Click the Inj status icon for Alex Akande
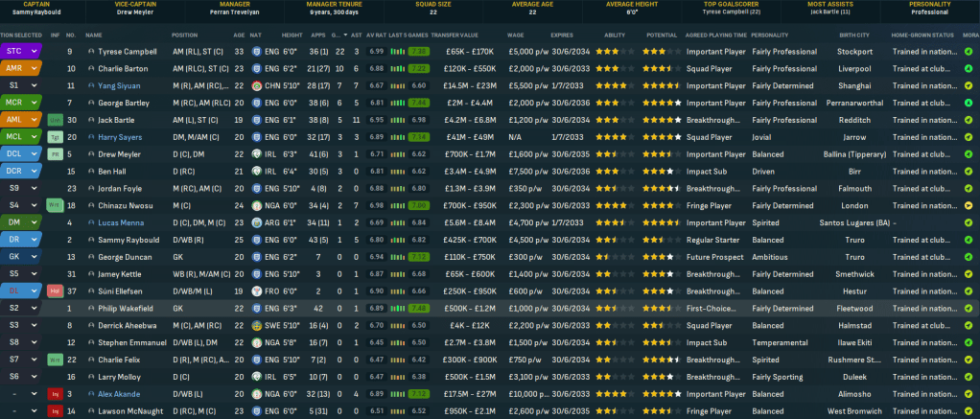The image size is (980, 419). 56,393
